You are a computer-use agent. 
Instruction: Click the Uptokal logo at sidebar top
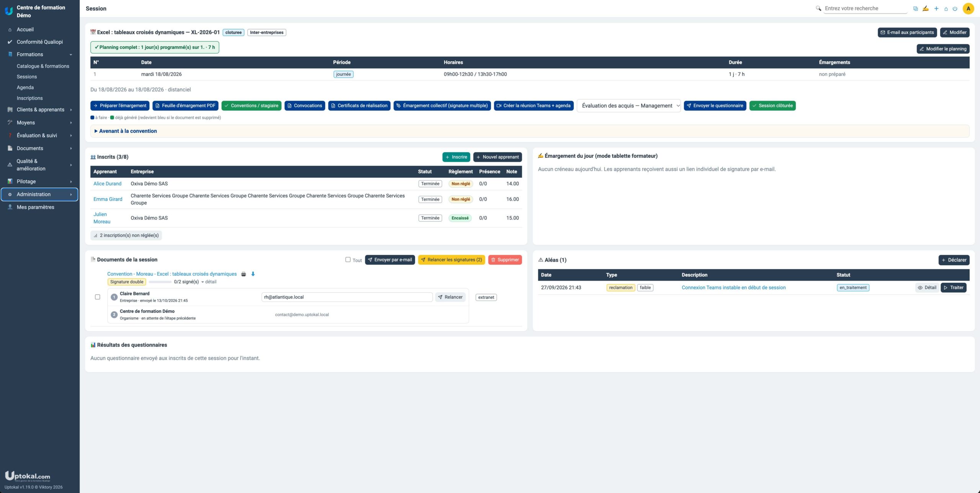coord(8,11)
